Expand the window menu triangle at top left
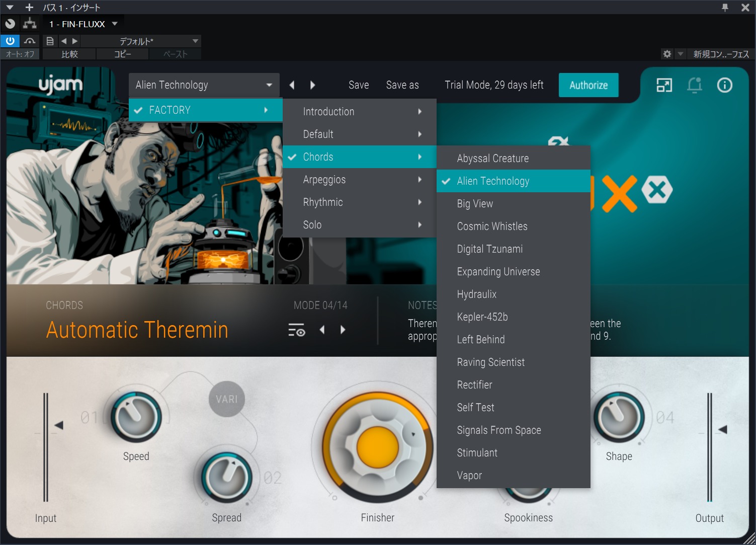Viewport: 756px width, 545px height. tap(10, 7)
